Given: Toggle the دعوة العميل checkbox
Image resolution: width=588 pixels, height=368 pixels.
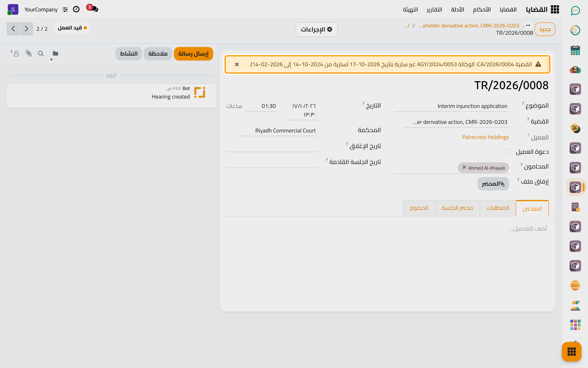Looking at the screenshot, I should 506,152.
